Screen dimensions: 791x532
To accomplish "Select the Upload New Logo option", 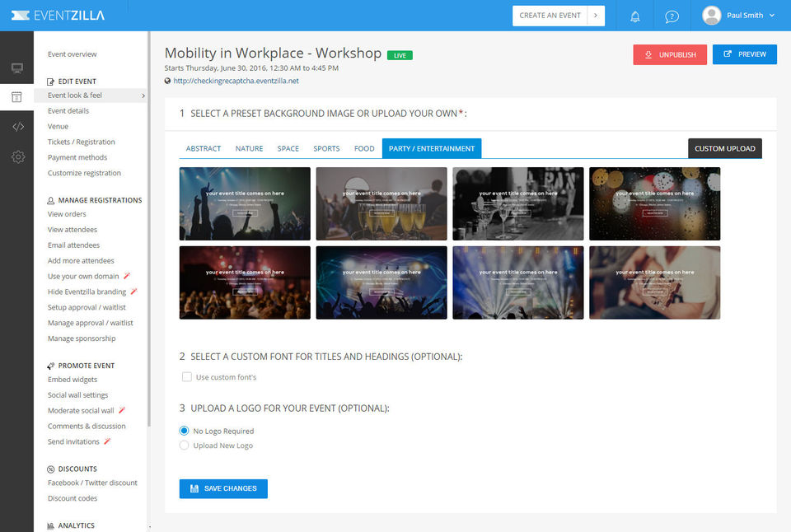I will pos(184,446).
